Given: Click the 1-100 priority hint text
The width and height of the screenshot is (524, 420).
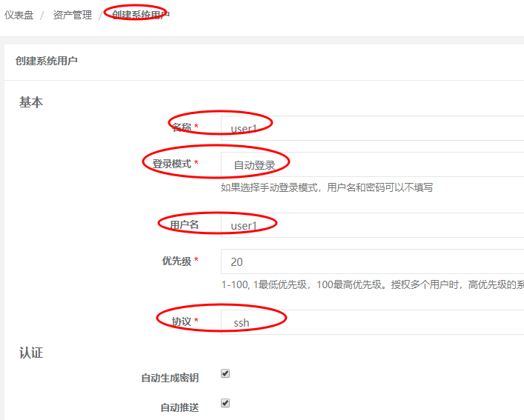Looking at the screenshot, I should [372, 284].
